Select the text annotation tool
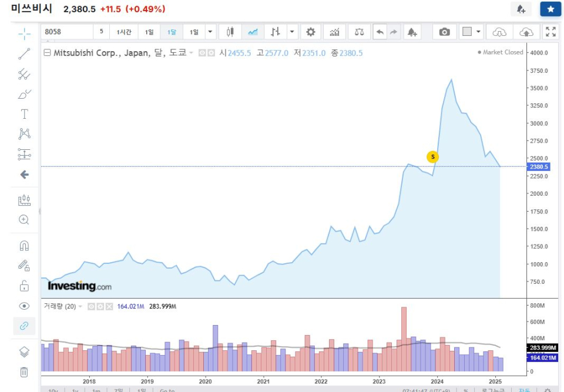564x392 pixels. pos(24,114)
